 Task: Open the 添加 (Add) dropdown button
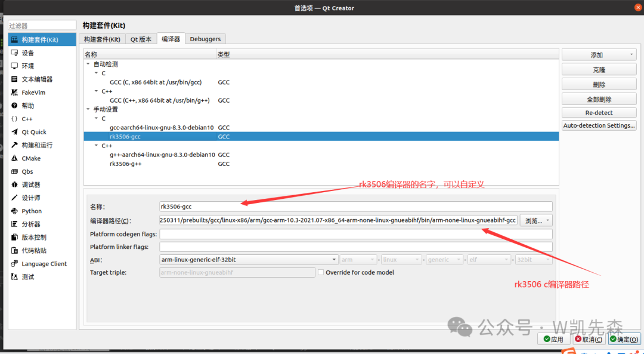599,55
